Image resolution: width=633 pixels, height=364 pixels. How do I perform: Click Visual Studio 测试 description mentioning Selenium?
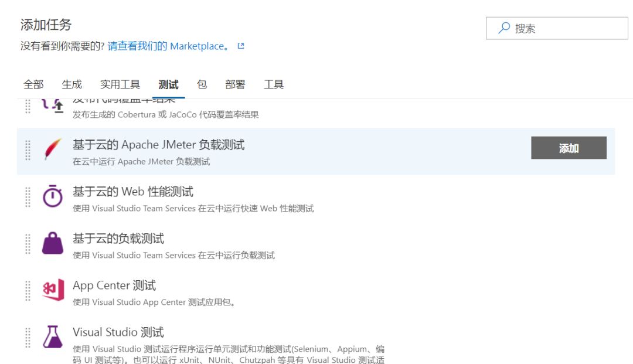pos(229,354)
